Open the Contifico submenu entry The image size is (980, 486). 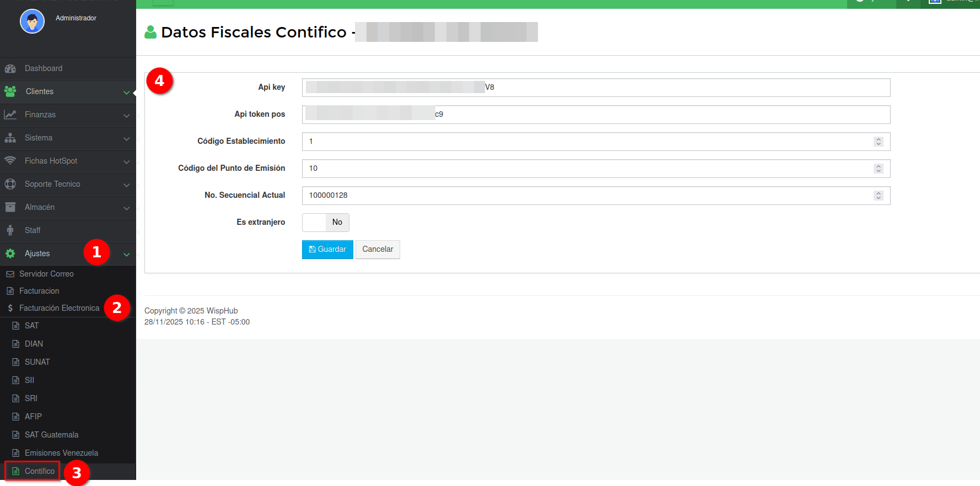point(40,471)
